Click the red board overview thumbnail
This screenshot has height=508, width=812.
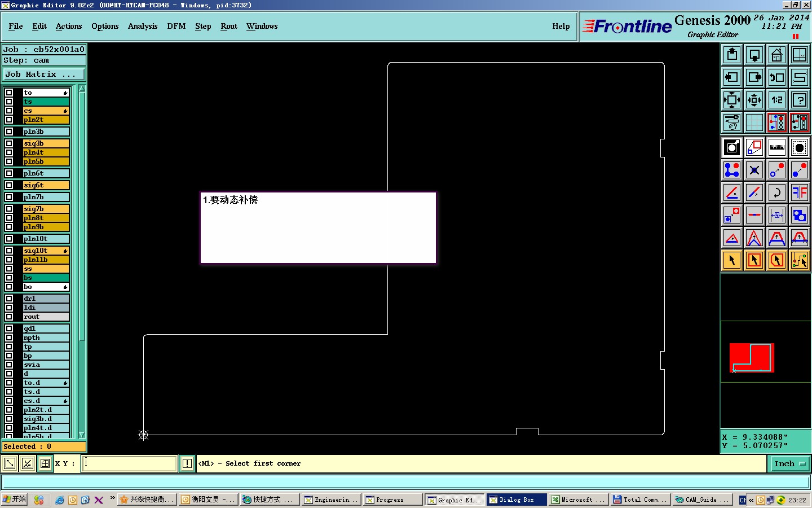(752, 358)
